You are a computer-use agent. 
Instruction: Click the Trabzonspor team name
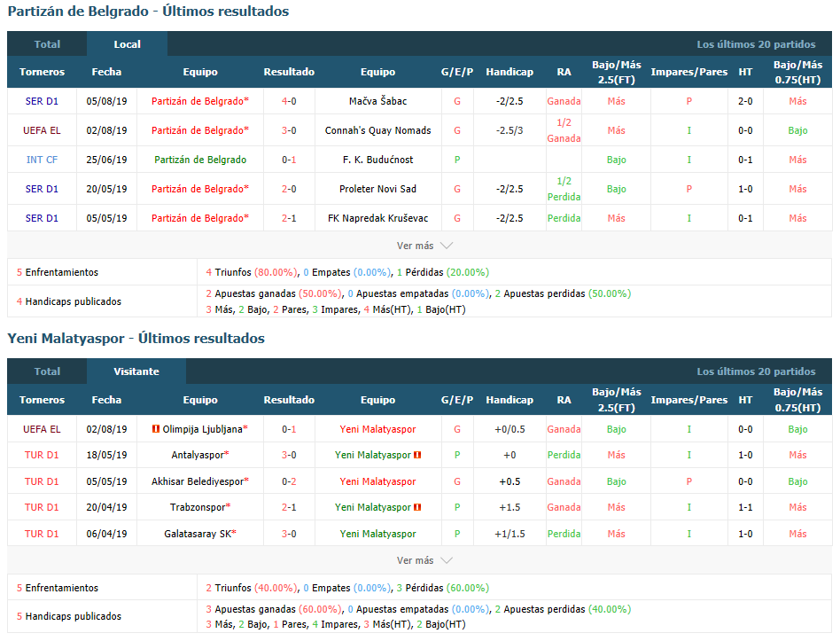(198, 507)
